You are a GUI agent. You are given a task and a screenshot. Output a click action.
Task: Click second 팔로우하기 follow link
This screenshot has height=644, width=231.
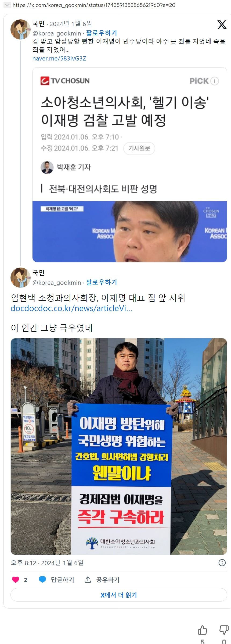(102, 282)
